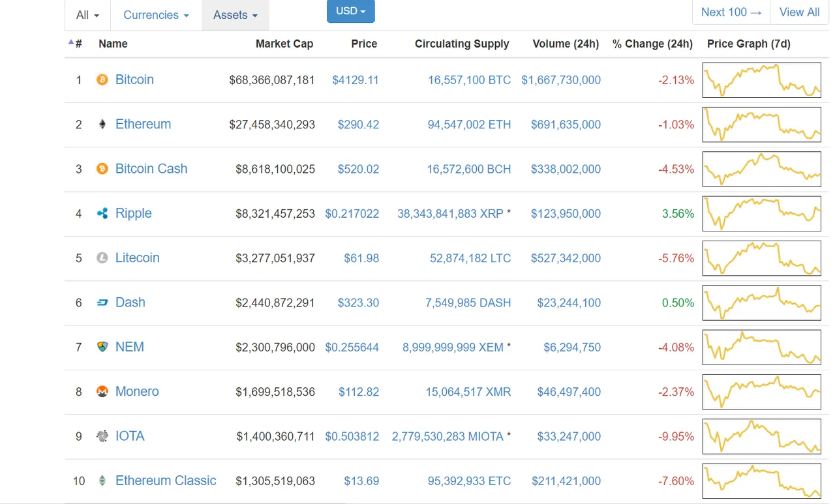Open the All filter dropdown
835x504 pixels.
[x=88, y=15]
